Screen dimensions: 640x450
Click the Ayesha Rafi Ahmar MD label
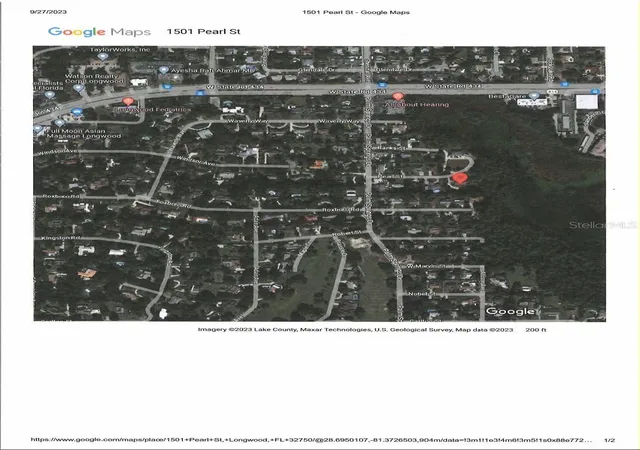pos(212,71)
